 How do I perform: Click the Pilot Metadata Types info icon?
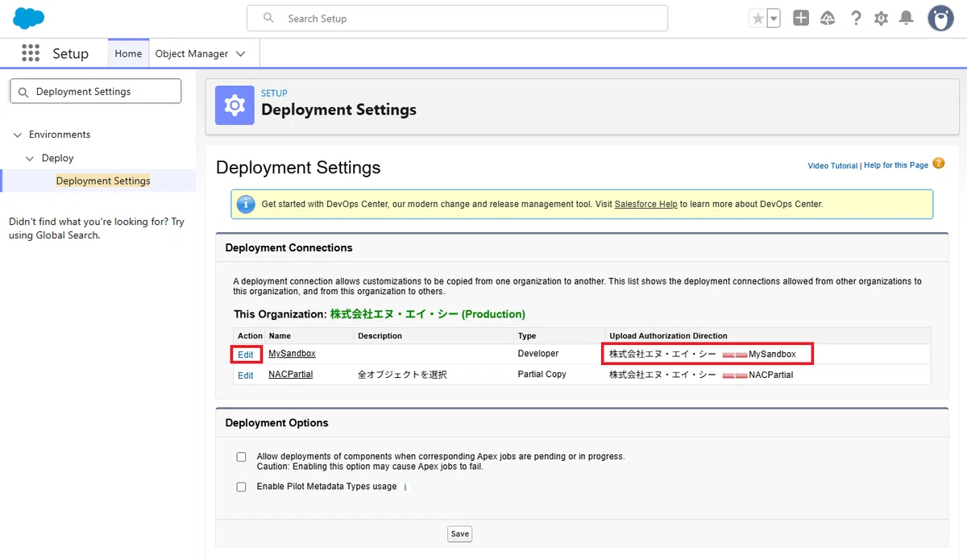pos(405,487)
